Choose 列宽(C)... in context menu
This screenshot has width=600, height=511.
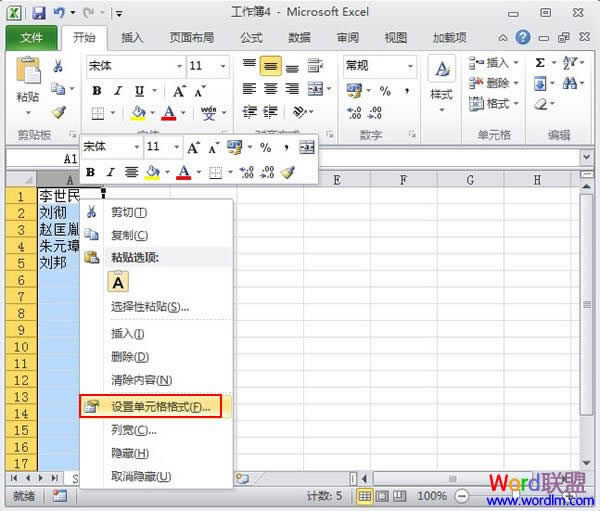point(157,430)
